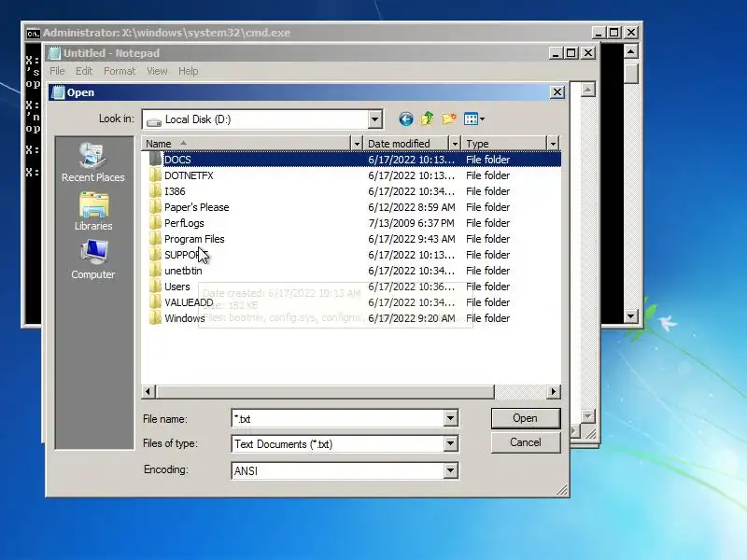
Task: Click the Program Files date 6/17/2022 9:43 AM
Action: 412,239
